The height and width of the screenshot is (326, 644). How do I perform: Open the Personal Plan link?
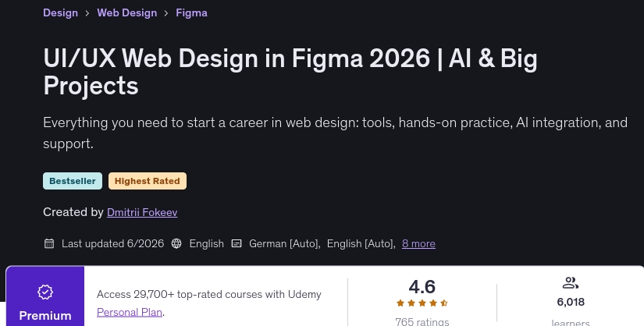[130, 312]
